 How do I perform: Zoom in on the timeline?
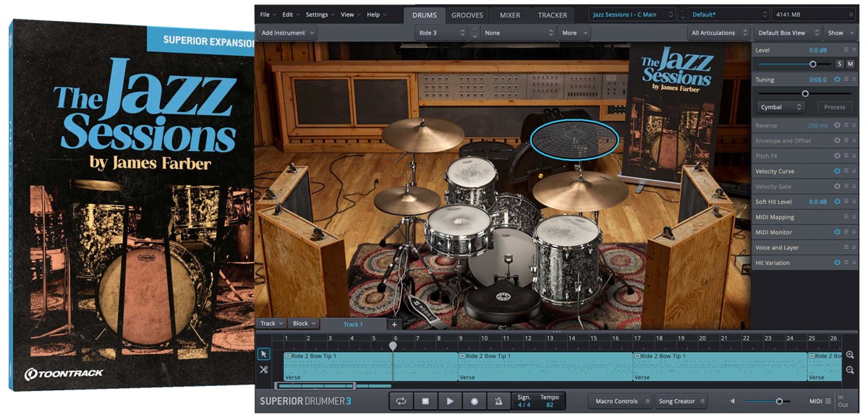click(850, 355)
